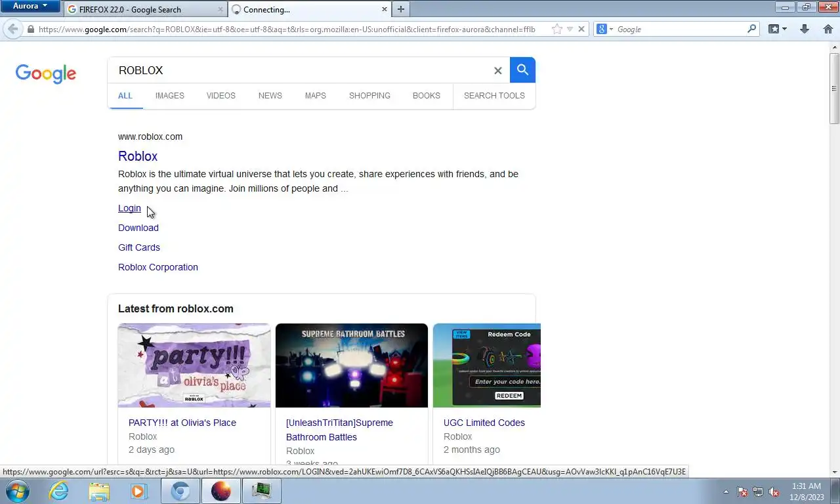Open the Aurora application menu button
Screen dimensions: 840x504
click(30, 6)
